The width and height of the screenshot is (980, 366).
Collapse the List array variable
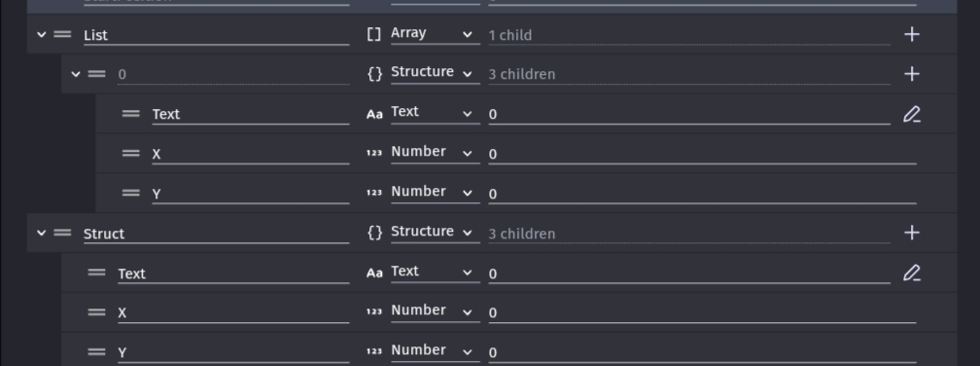click(41, 34)
